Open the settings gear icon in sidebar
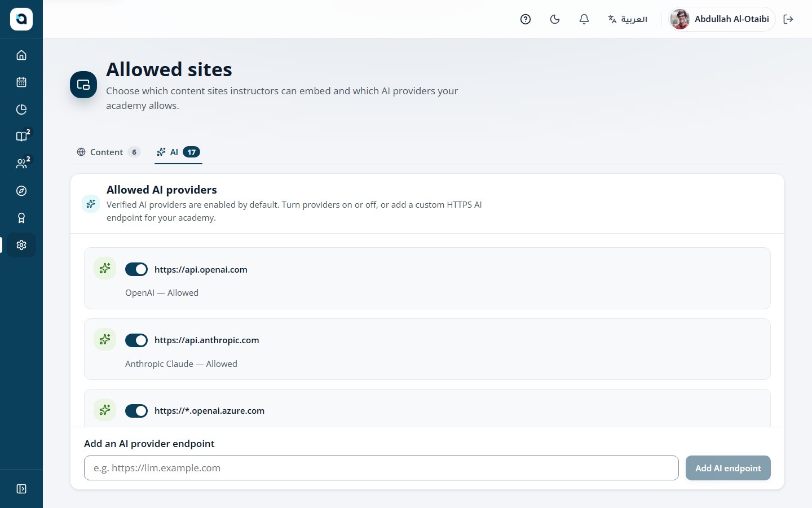 point(21,245)
